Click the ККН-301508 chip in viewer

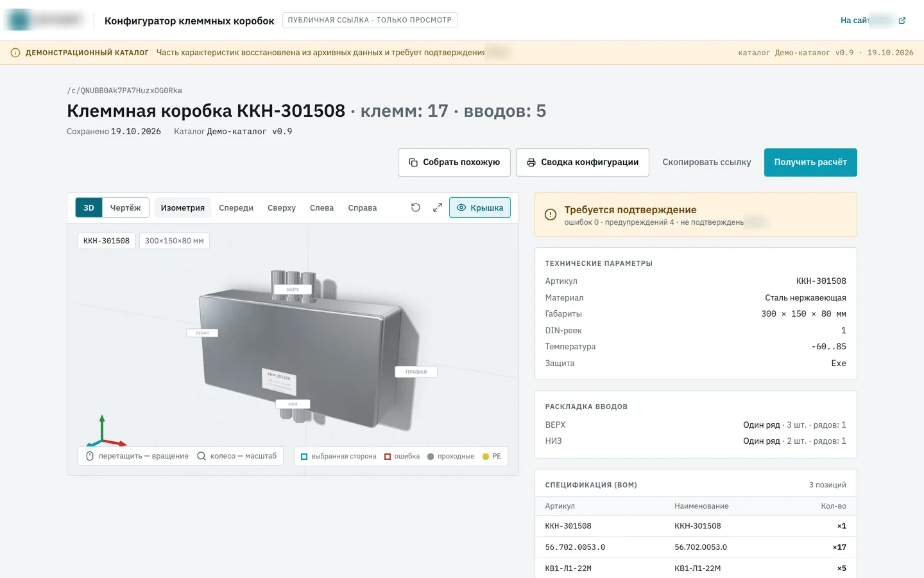point(107,241)
